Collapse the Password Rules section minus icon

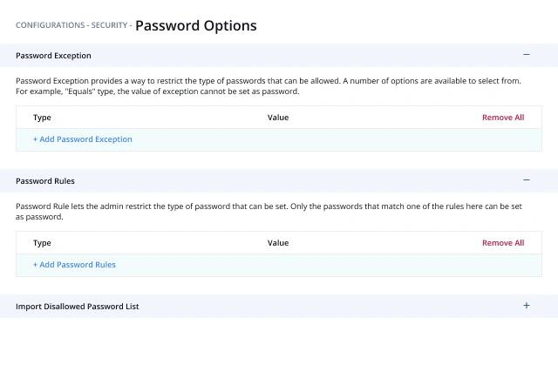pos(526,180)
